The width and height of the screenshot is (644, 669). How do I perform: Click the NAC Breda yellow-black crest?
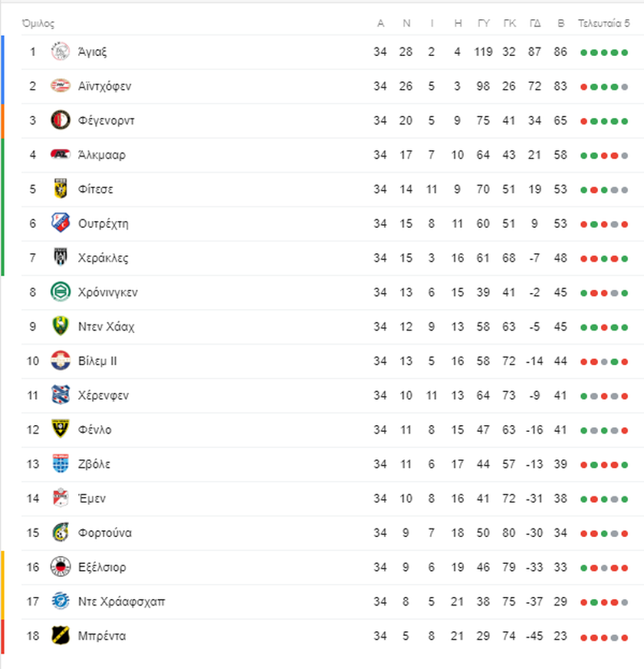pos(60,636)
